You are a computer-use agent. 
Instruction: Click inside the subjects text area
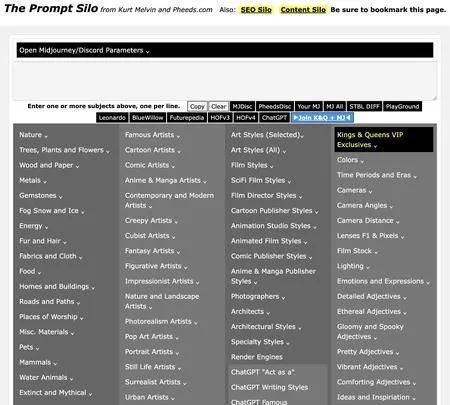pyautogui.click(x=225, y=81)
